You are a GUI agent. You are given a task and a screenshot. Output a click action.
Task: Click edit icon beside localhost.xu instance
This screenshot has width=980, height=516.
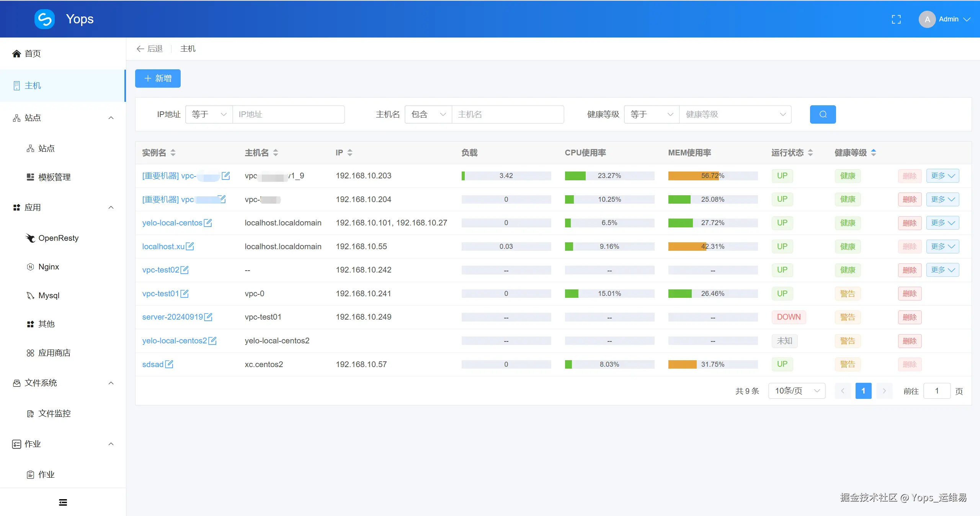pos(190,247)
